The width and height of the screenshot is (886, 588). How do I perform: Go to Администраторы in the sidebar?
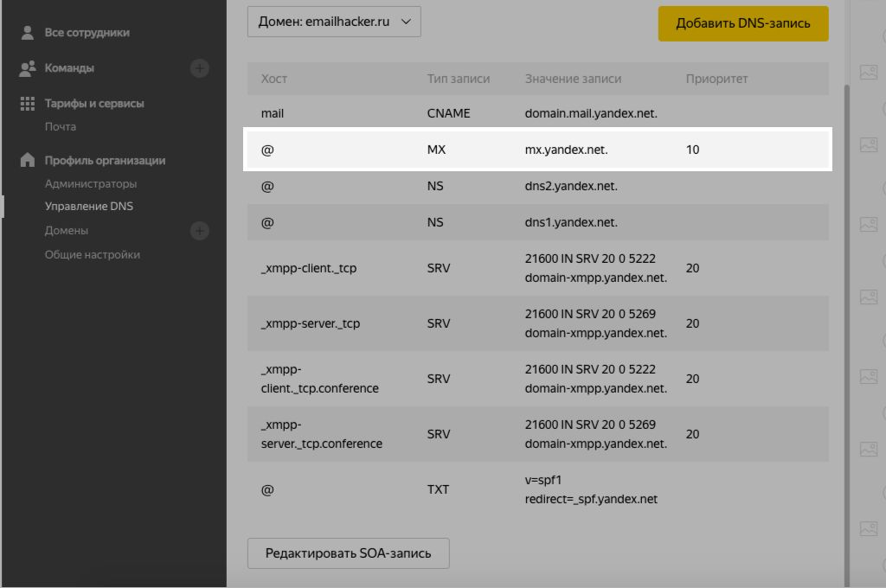(91, 183)
